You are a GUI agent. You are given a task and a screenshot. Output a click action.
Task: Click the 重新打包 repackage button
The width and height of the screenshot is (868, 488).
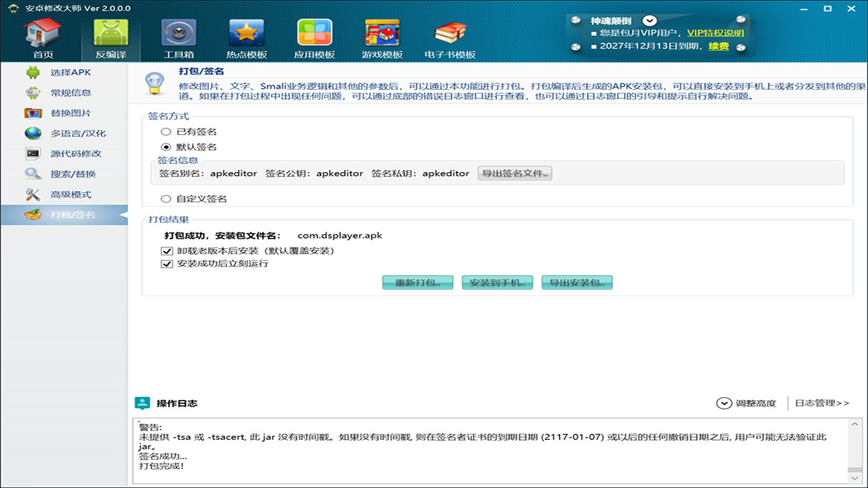point(418,283)
